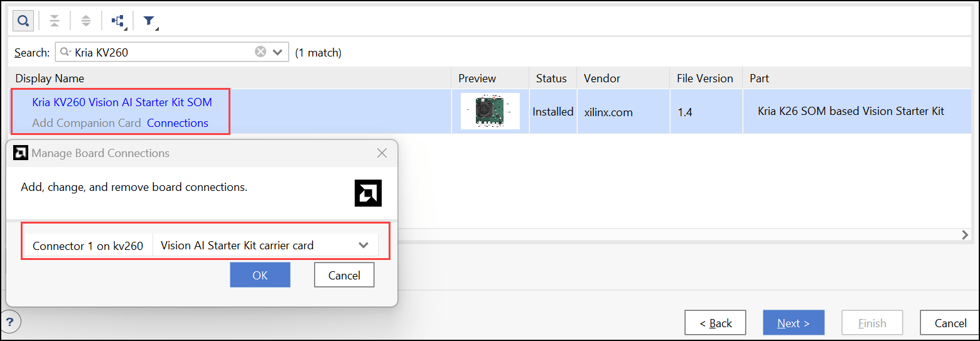Go Back to the previous wizard page
980x341 pixels.
click(715, 323)
